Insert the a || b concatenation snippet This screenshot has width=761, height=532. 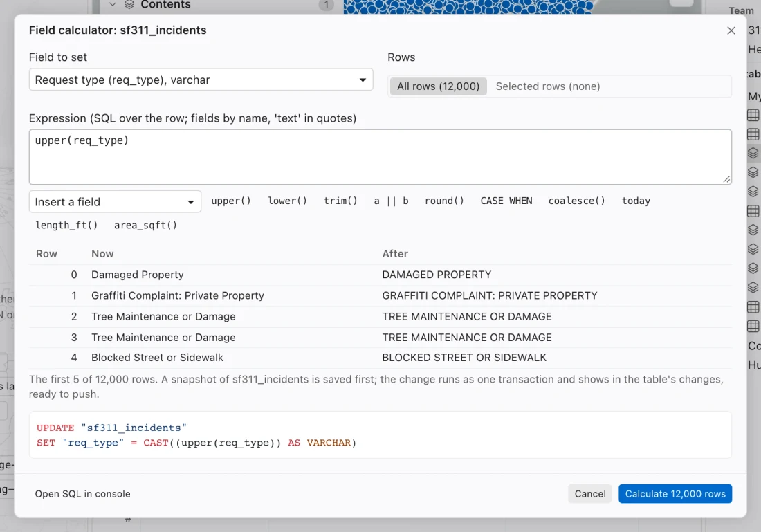pos(391,201)
